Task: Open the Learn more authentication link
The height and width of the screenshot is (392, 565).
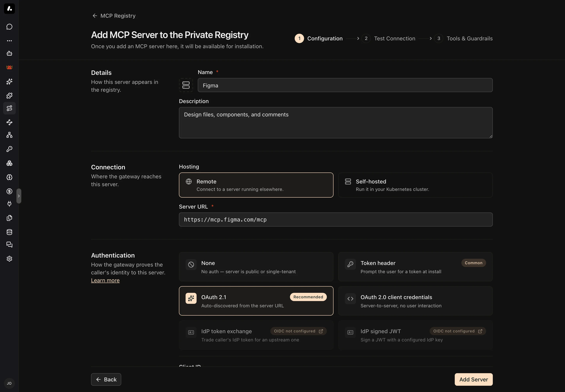Action: click(x=105, y=280)
